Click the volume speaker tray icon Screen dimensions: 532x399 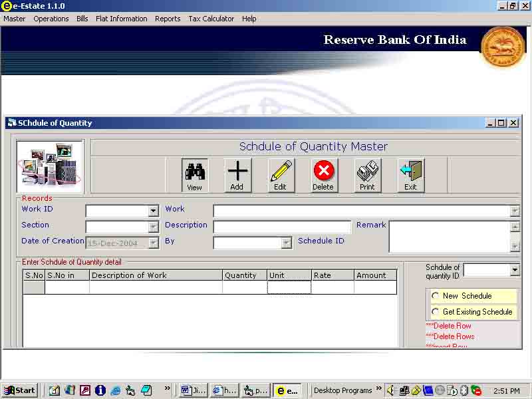pyautogui.click(x=390, y=390)
